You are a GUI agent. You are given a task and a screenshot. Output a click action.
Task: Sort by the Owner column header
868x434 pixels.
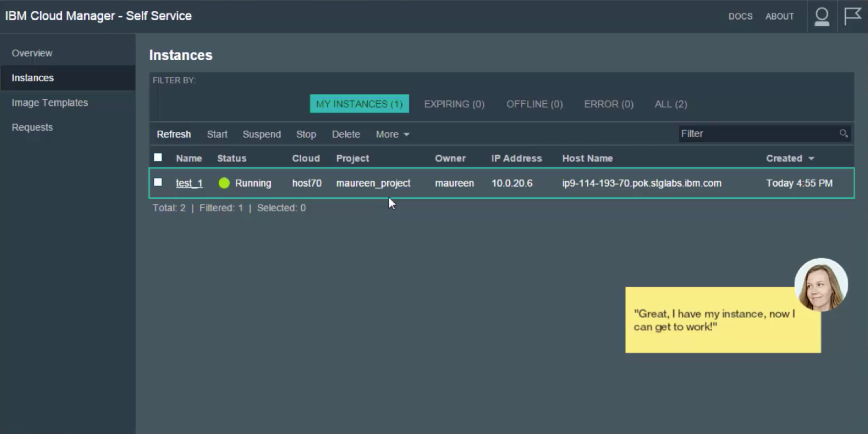[x=450, y=159]
